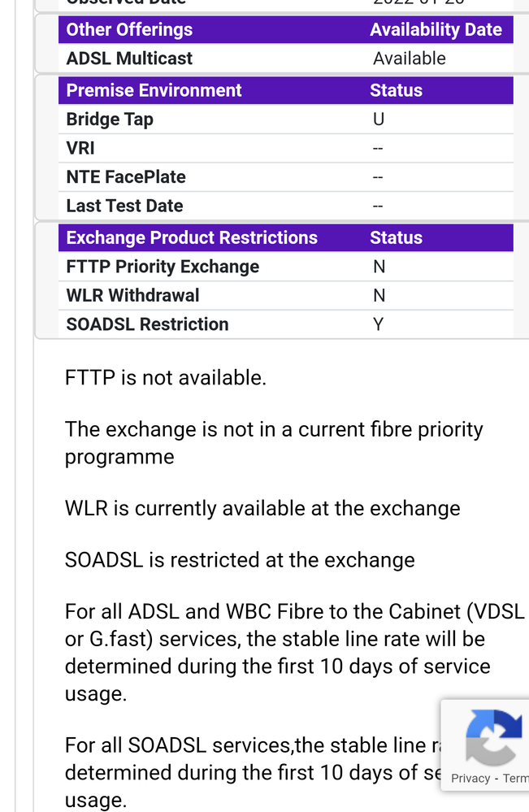This screenshot has width=529, height=812.
Task: Select the Last Test Date row
Action: [286, 206]
